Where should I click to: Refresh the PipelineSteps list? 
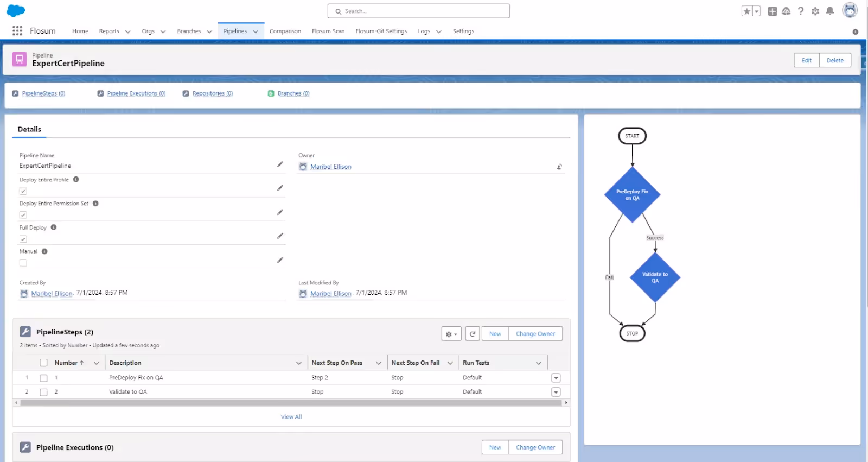(x=473, y=334)
